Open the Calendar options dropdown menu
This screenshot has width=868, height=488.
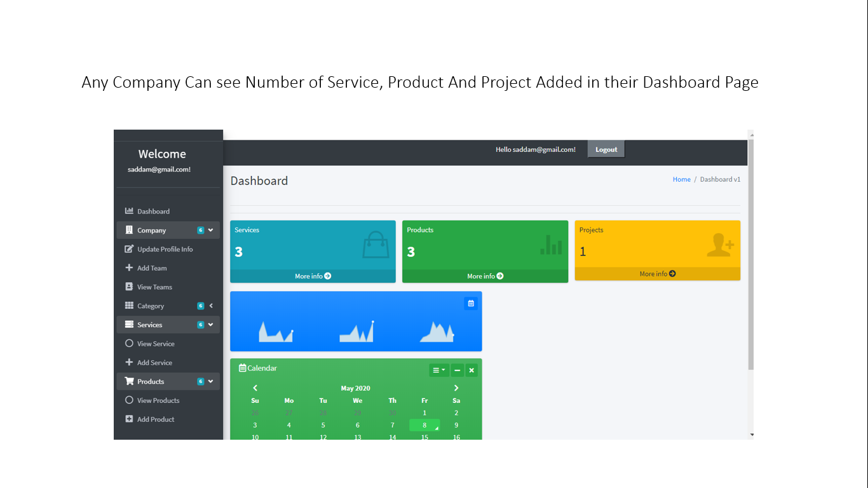coord(439,370)
